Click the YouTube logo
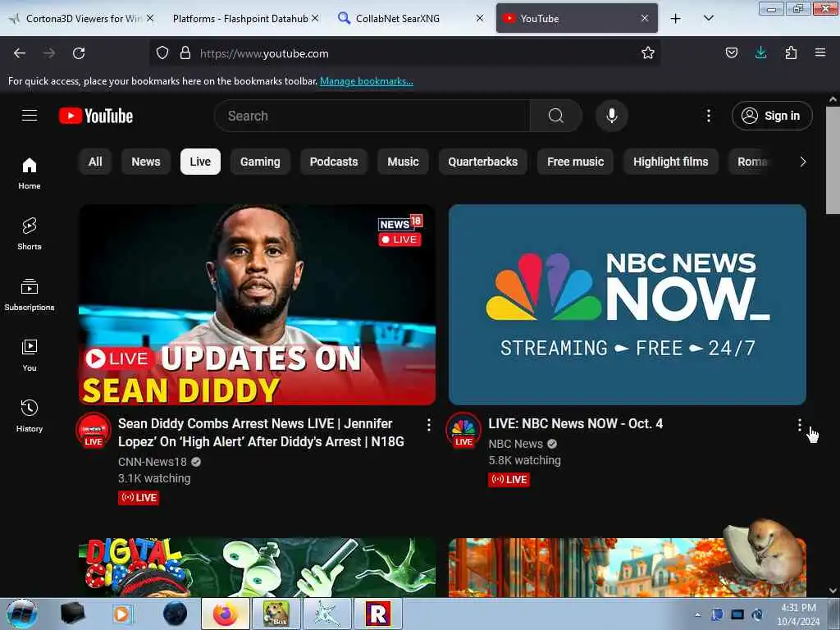Image resolution: width=840 pixels, height=630 pixels. click(96, 116)
